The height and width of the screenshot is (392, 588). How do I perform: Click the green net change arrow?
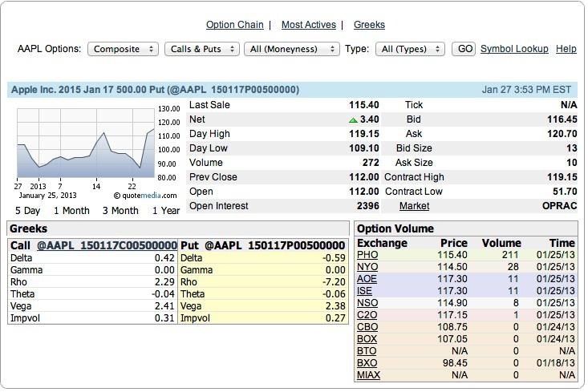pyautogui.click(x=353, y=119)
